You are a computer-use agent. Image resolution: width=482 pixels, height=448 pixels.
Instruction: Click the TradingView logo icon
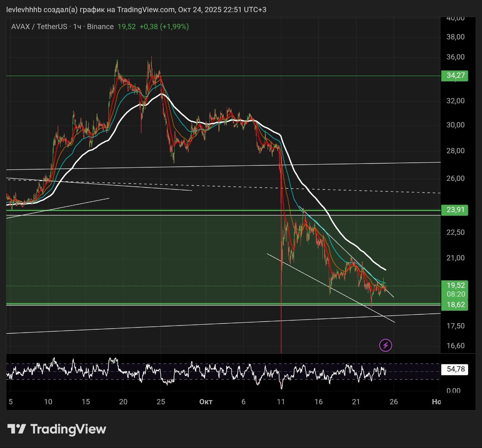17,429
